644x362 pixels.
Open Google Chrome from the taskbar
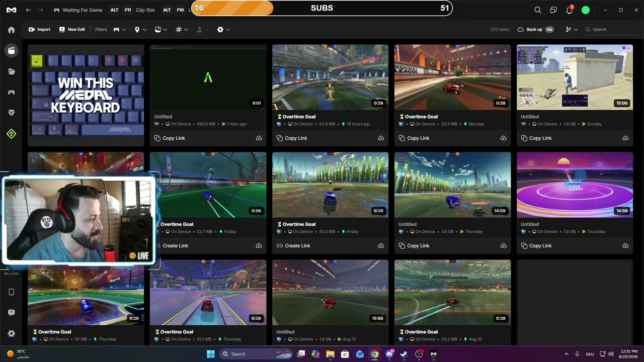tap(375, 354)
